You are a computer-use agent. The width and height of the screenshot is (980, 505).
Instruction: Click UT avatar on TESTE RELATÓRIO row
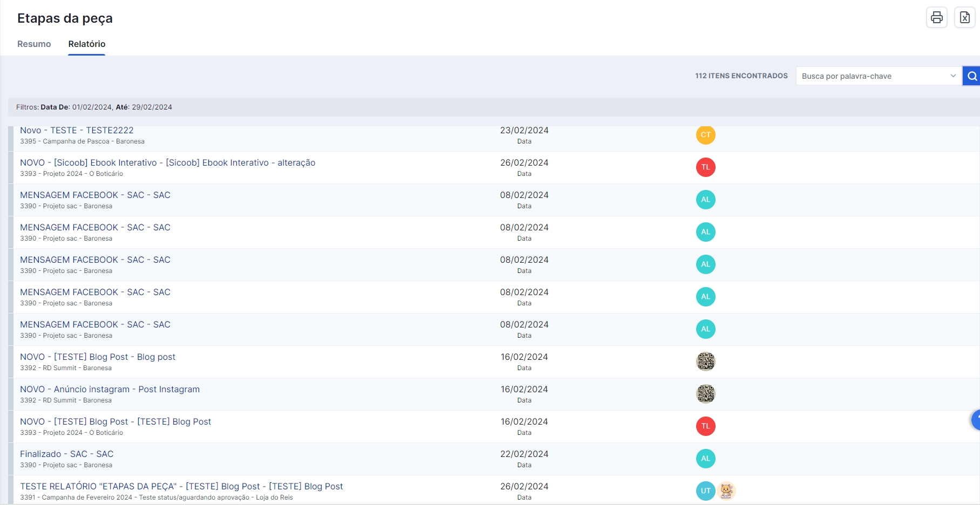706,491
